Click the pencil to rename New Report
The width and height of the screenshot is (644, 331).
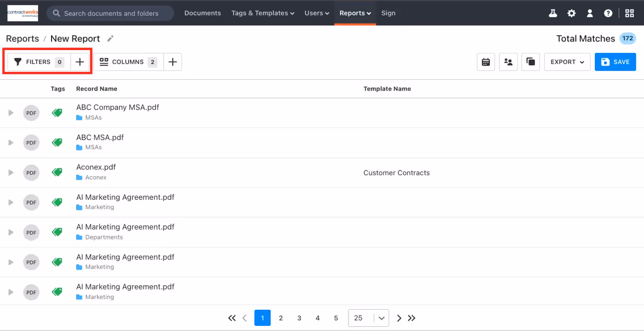pyautogui.click(x=110, y=38)
